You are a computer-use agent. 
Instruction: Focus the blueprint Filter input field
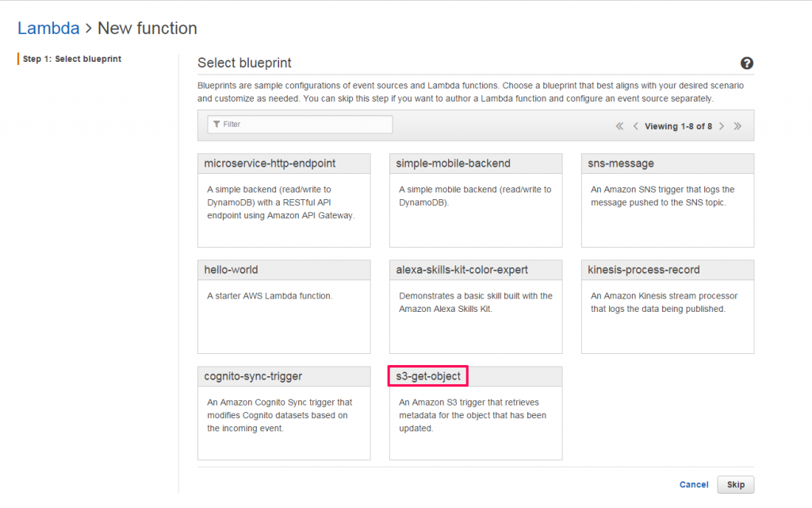300,125
